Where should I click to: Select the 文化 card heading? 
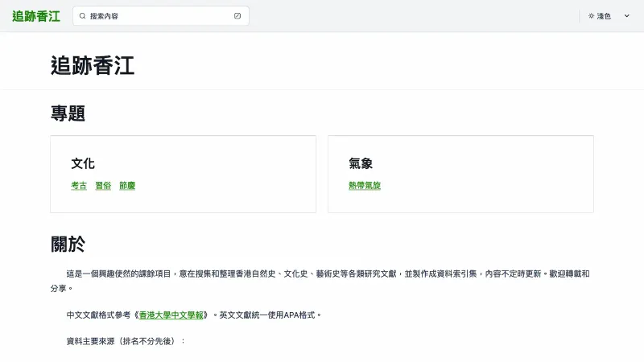(x=83, y=163)
